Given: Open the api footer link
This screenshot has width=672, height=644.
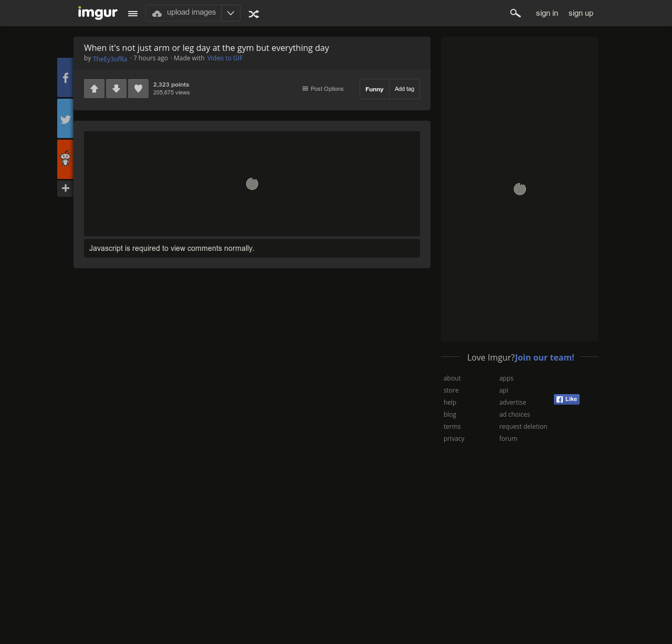Looking at the screenshot, I should tap(503, 390).
